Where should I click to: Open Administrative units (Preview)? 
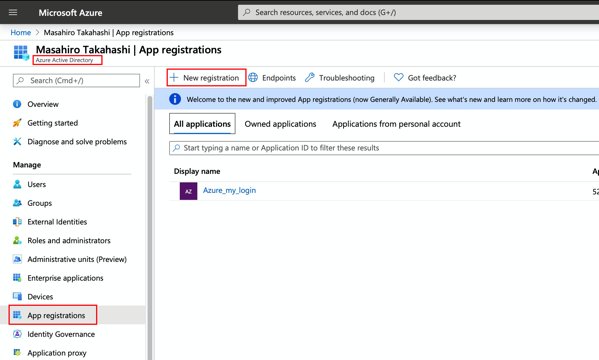[77, 259]
